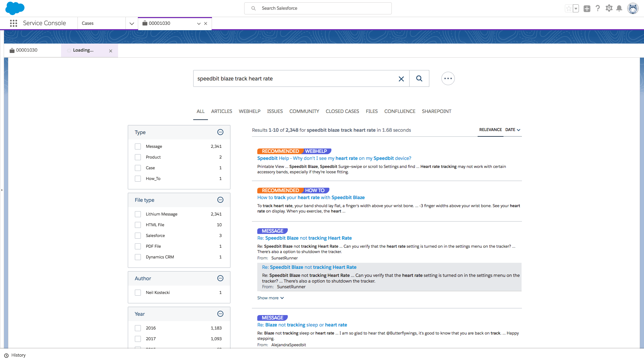644x362 pixels.
Task: Switch to the SHAREPOINT tab
Action: pos(436,111)
